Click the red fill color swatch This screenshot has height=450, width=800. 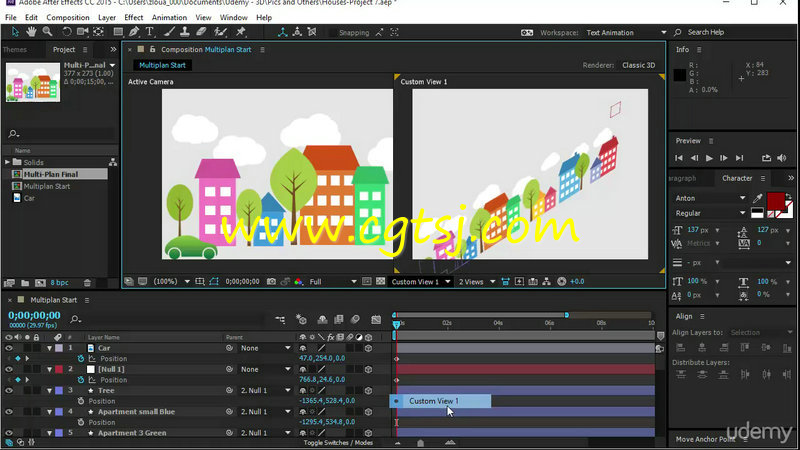tap(776, 201)
